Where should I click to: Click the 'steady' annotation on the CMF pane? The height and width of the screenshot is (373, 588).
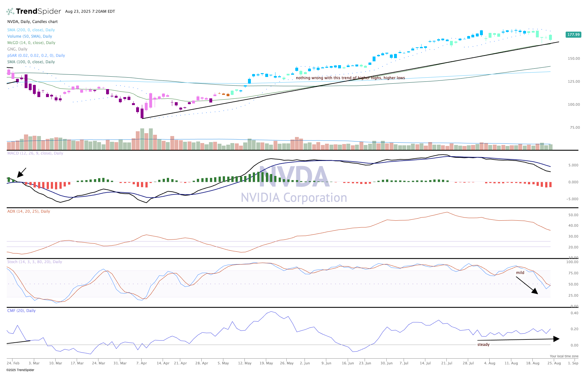(x=483, y=345)
